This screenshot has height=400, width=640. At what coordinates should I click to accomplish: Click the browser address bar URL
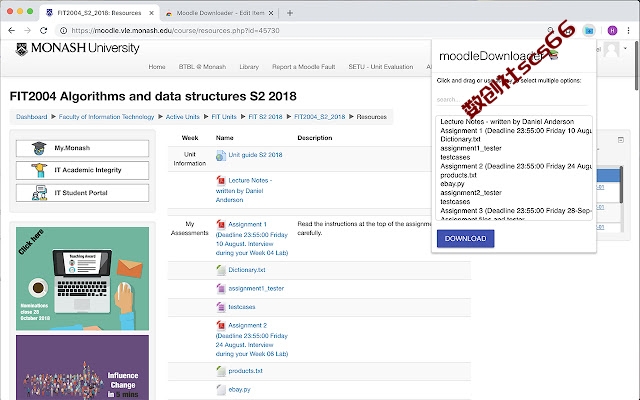pyautogui.click(x=175, y=30)
